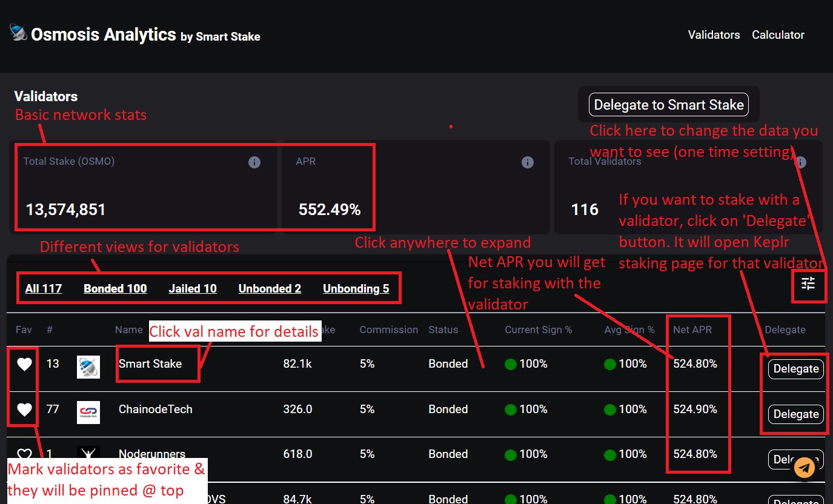Image resolution: width=833 pixels, height=504 pixels.
Task: Unfavorite Smart Stake with the heart icon
Action: tap(24, 365)
